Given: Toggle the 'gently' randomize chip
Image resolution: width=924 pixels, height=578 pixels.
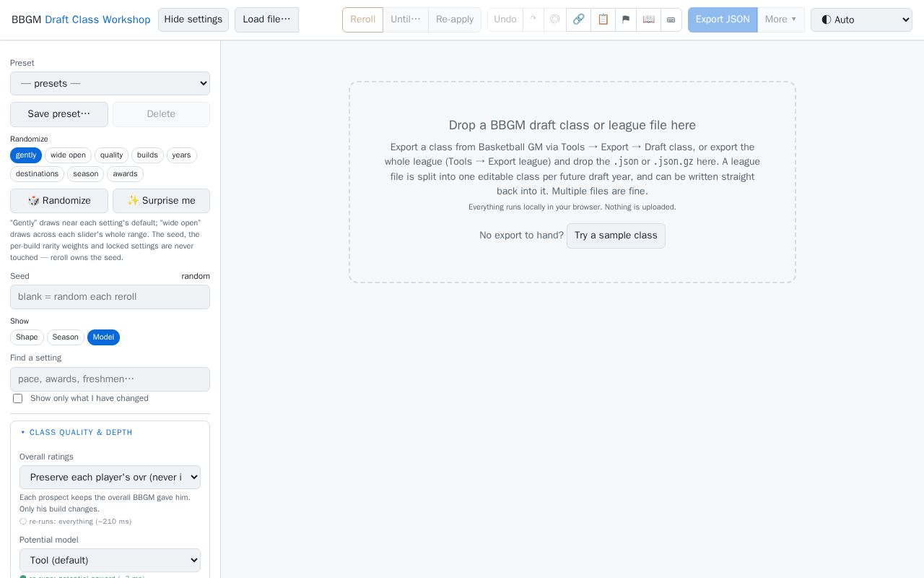Looking at the screenshot, I should (26, 155).
